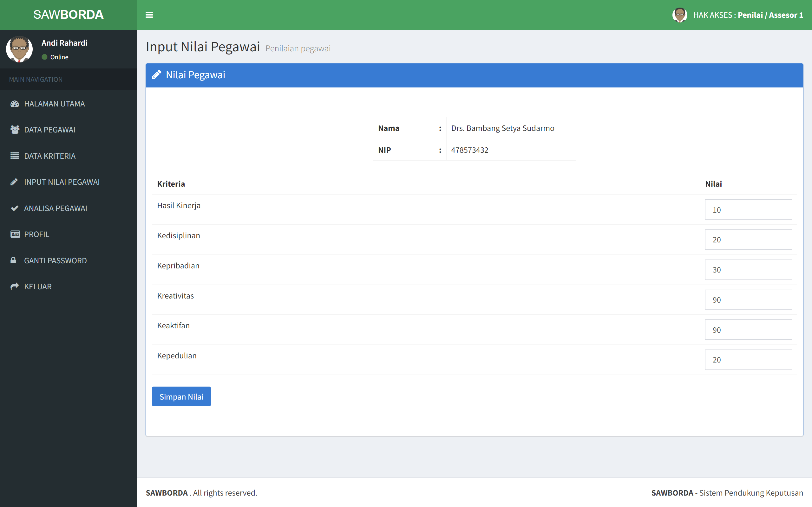Select the users icon next to Data Pegawai

tap(15, 129)
